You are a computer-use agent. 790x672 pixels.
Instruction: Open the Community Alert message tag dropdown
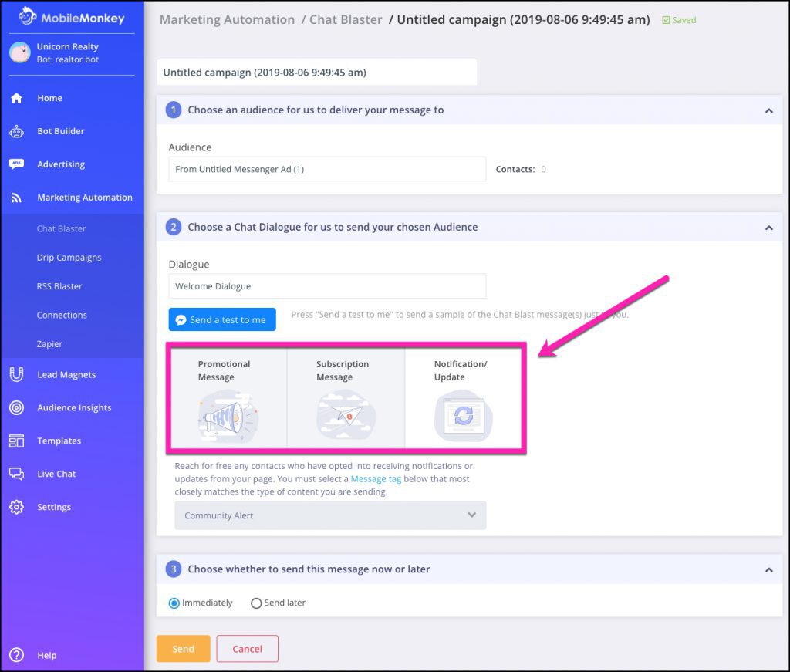(330, 515)
